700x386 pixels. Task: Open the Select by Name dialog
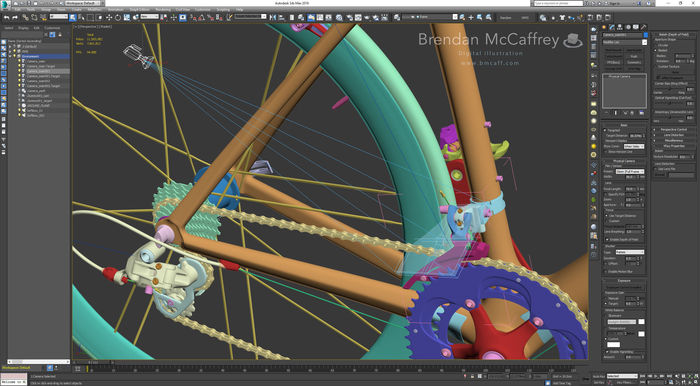[x=81, y=17]
